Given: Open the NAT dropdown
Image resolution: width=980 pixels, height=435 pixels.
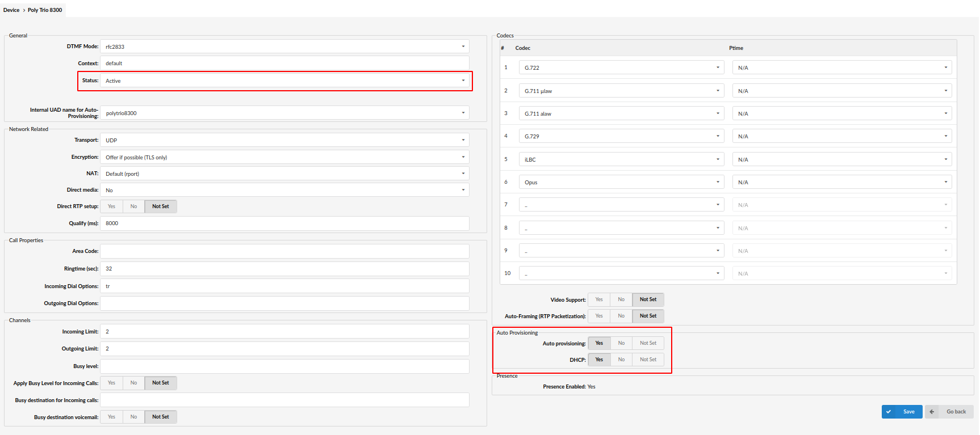Looking at the screenshot, I should click(x=284, y=174).
